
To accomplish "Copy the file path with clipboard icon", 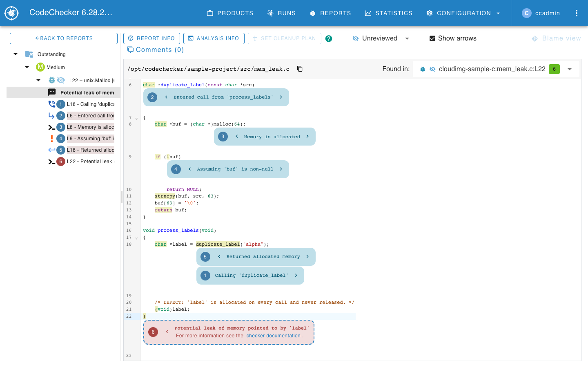I will pyautogui.click(x=300, y=69).
